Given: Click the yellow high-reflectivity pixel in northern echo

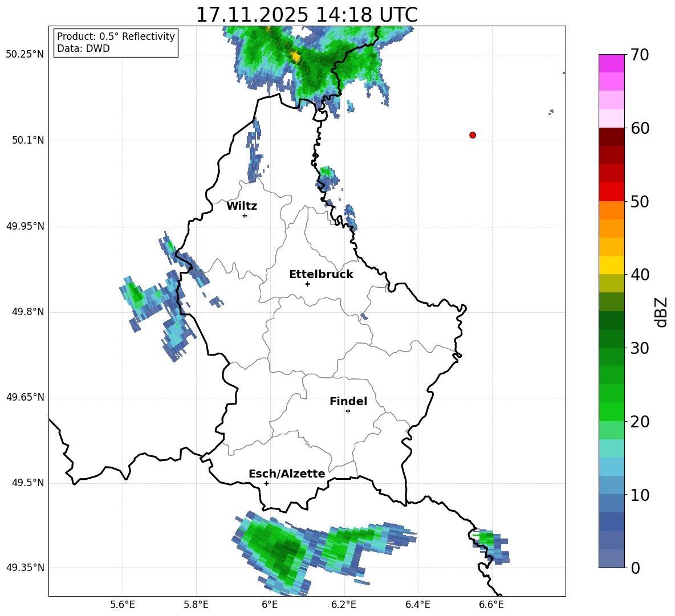Looking at the screenshot, I should [295, 56].
